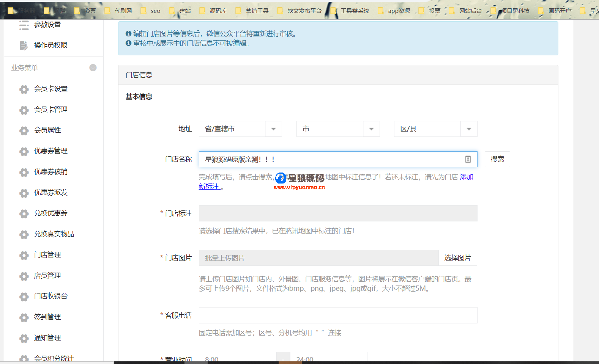Image resolution: width=599 pixels, height=364 pixels.
Task: Open the 市 city dropdown
Action: click(338, 129)
